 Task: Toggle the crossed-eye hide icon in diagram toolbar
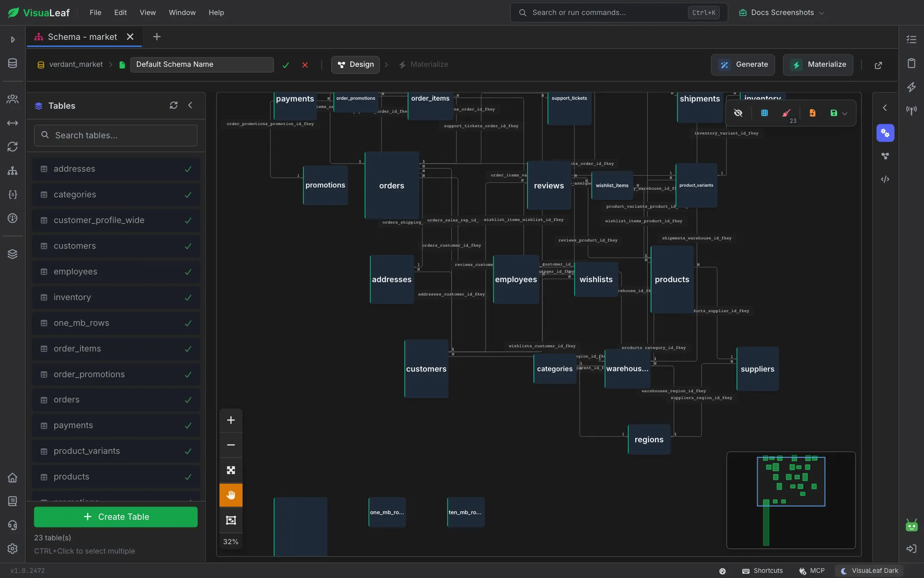738,113
